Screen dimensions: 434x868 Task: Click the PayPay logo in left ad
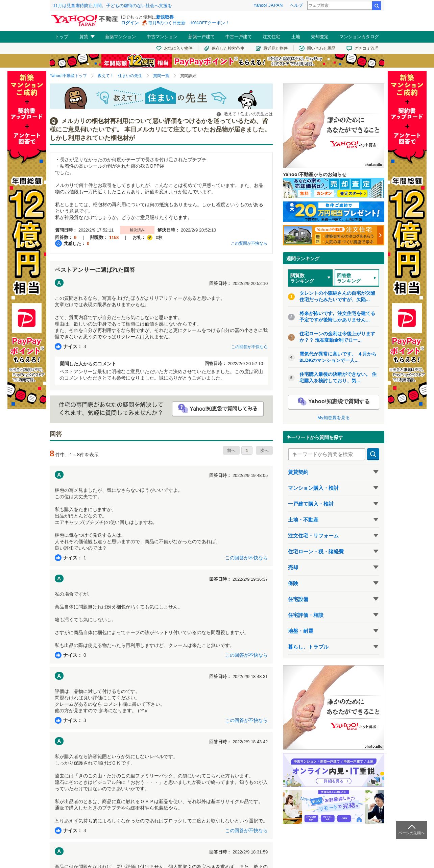pyautogui.click(x=27, y=318)
